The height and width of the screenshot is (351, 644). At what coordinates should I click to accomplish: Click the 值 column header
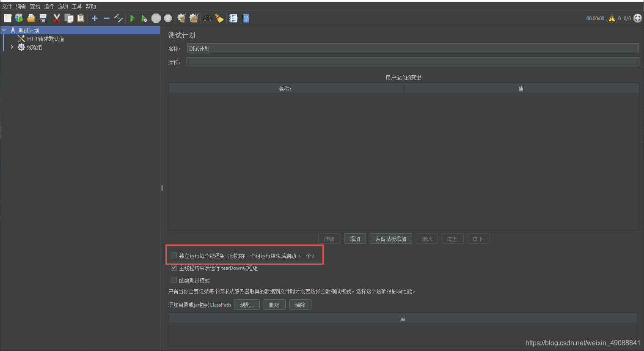[521, 88]
